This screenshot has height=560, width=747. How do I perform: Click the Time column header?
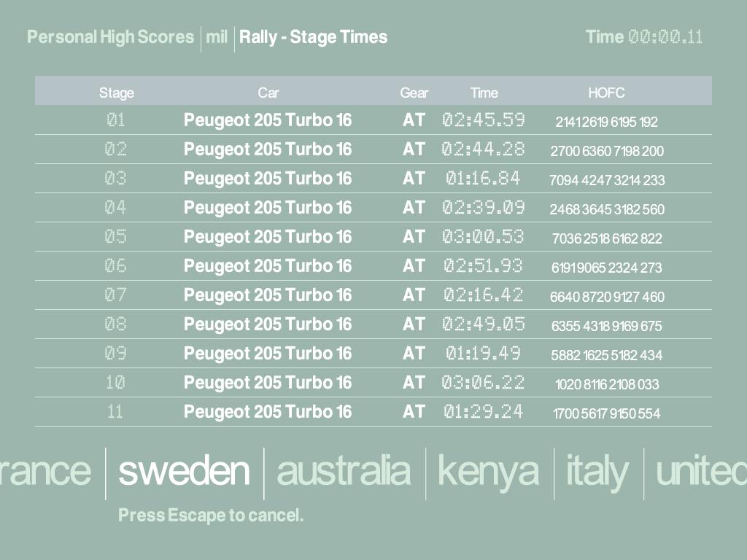tap(484, 93)
